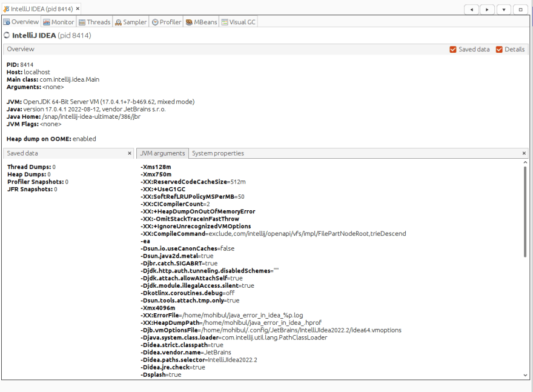The width and height of the screenshot is (533, 392).
Task: Click the 'Profiler Snapshots: 0' entry
Action: click(38, 182)
